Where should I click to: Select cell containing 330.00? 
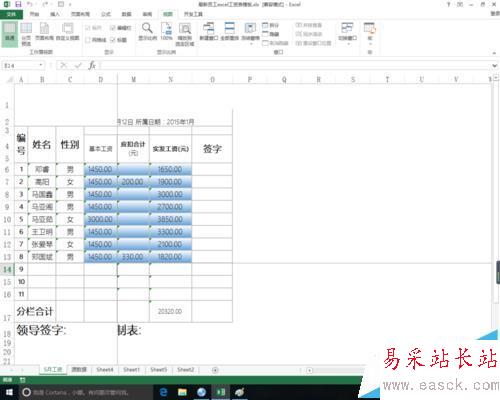pyautogui.click(x=133, y=257)
